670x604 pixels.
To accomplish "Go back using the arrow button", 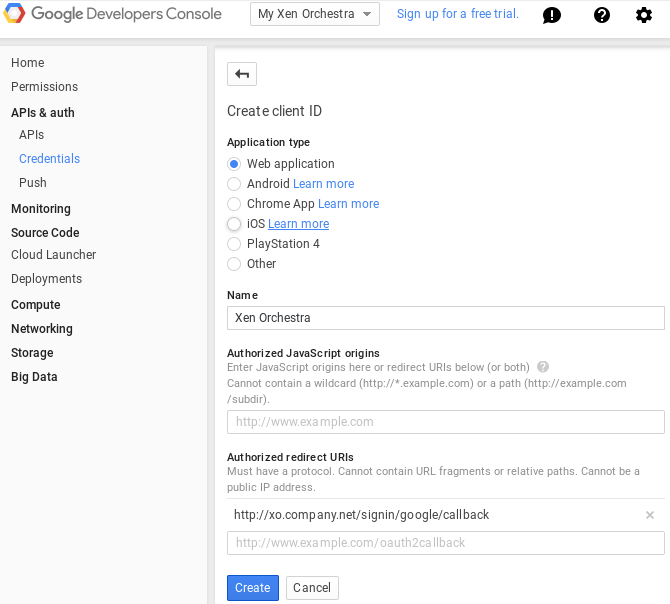I will point(242,74).
